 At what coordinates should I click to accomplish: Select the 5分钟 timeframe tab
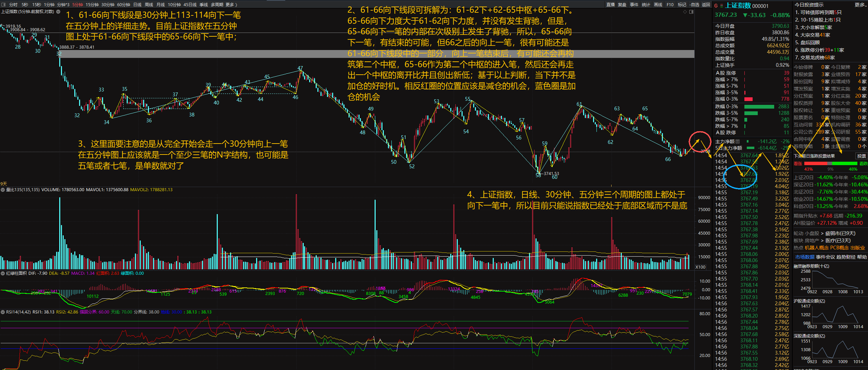tap(78, 5)
